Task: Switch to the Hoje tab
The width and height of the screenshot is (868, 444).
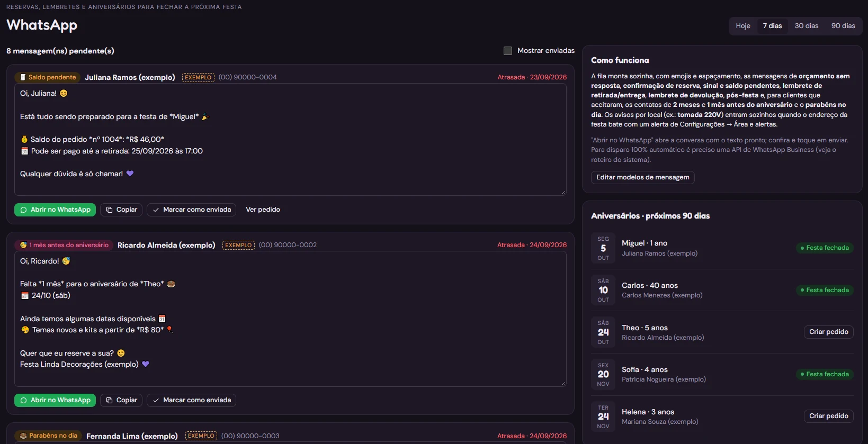Action: [743, 26]
